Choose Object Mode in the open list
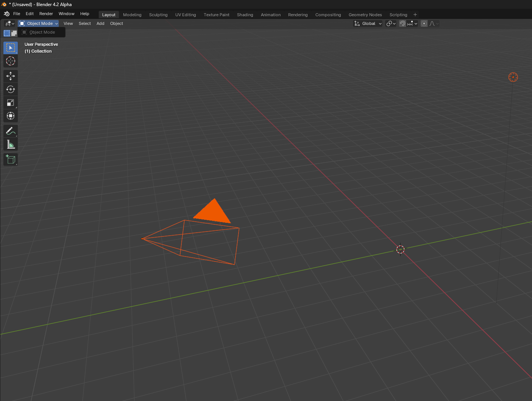Image resolution: width=532 pixels, height=401 pixels. pyautogui.click(x=42, y=32)
